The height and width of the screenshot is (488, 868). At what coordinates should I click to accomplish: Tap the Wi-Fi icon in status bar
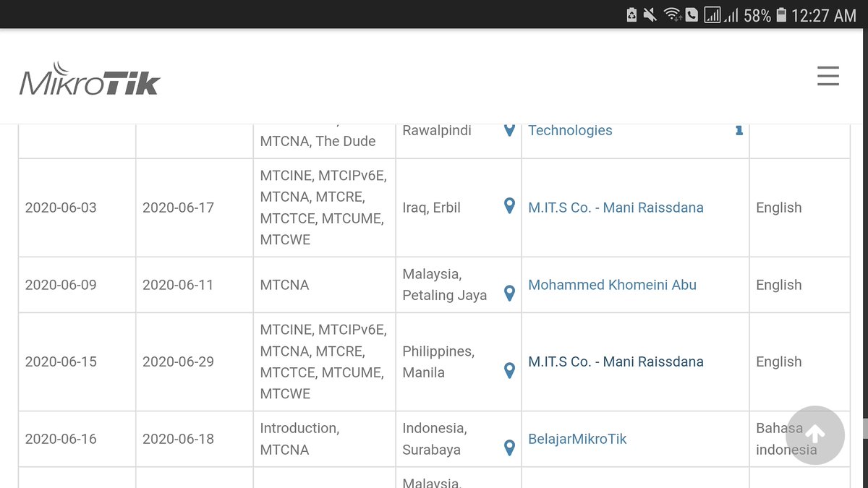(671, 14)
